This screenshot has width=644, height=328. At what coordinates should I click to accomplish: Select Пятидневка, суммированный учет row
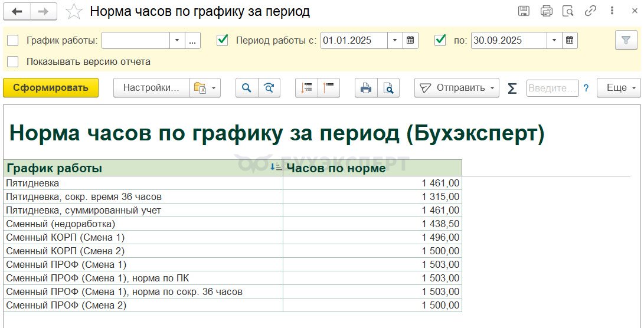click(x=233, y=210)
